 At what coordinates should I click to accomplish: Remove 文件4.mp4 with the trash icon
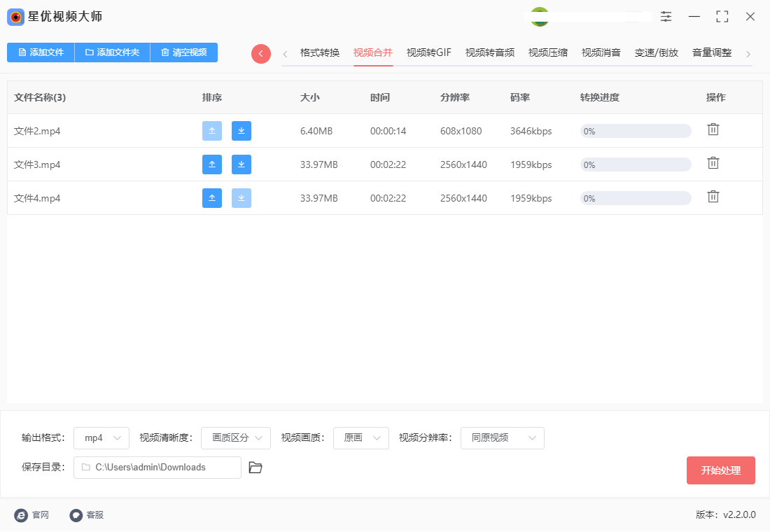tap(713, 196)
